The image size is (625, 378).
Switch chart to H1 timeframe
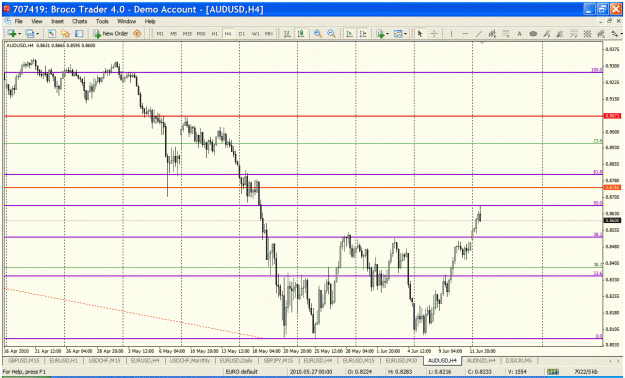214,34
